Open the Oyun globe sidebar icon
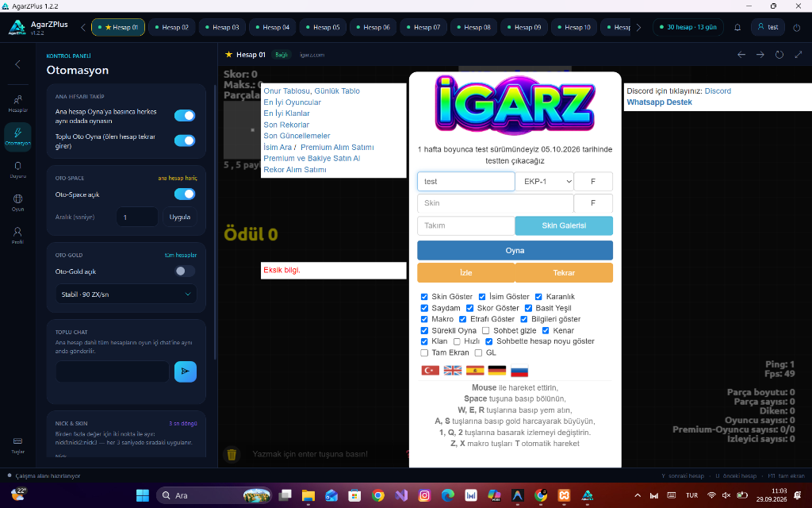 pyautogui.click(x=17, y=202)
